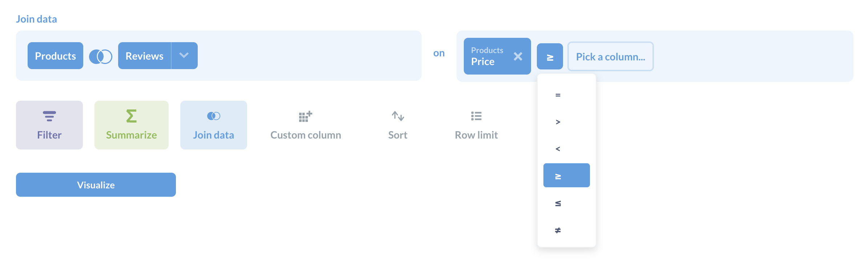Select the greater than operator option
The width and height of the screenshot is (868, 264).
click(558, 122)
